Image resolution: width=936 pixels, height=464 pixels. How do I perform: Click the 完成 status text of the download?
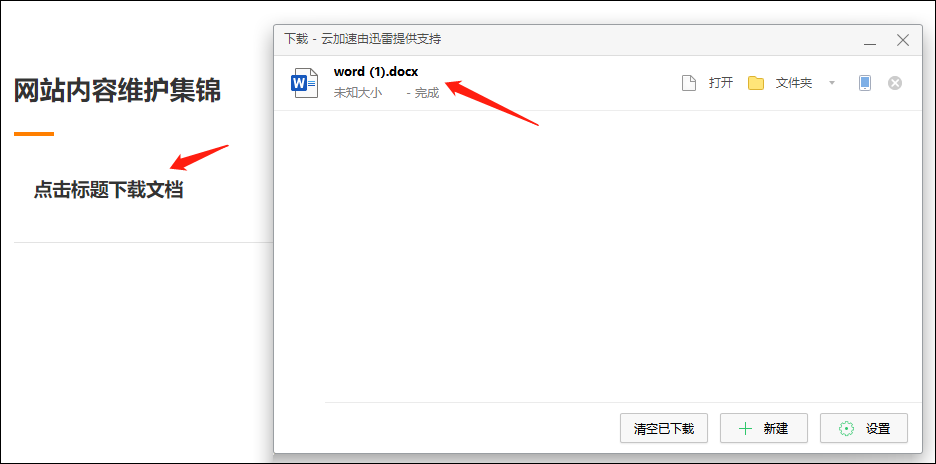click(427, 93)
